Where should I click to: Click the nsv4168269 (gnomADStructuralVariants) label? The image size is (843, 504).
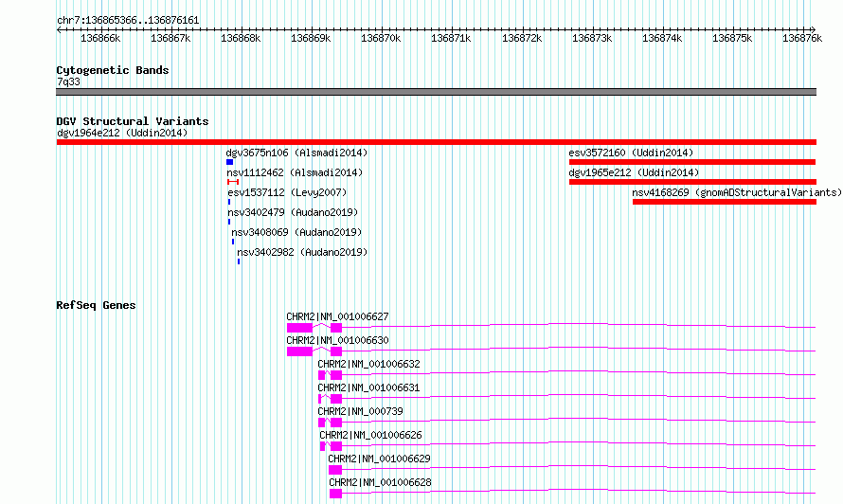737,192
